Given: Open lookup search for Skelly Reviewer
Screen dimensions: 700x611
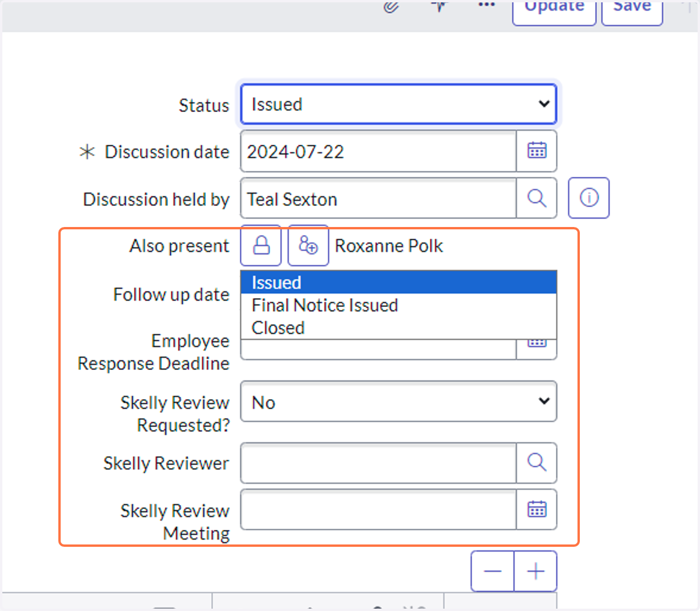Looking at the screenshot, I should click(x=537, y=463).
